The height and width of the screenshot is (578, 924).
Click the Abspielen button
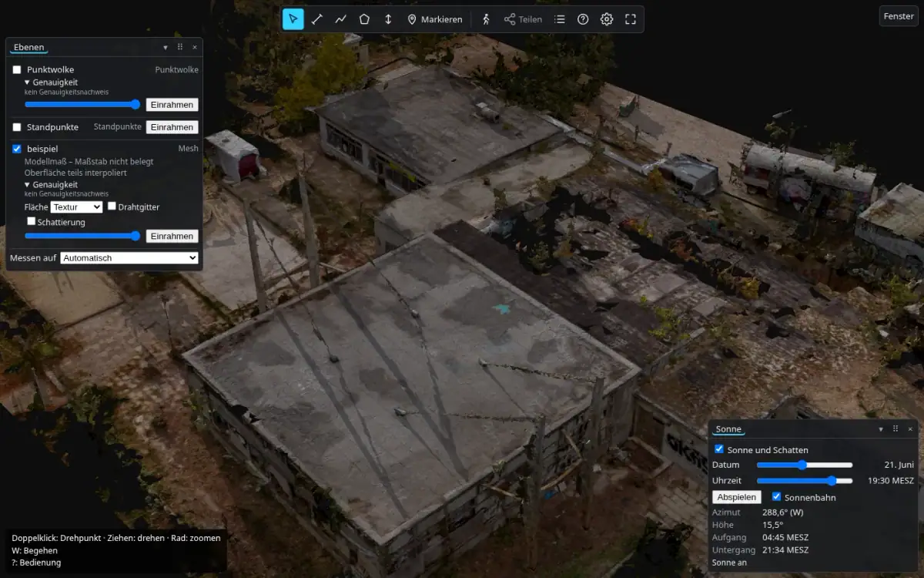click(x=737, y=498)
